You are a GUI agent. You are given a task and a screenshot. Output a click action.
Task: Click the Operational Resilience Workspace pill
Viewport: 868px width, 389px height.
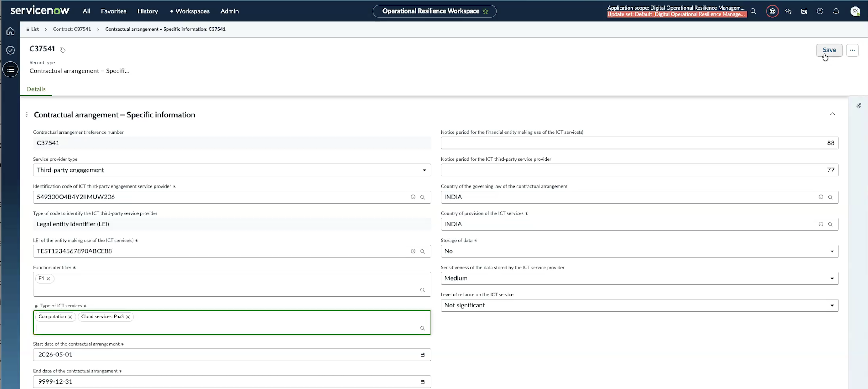coord(434,11)
